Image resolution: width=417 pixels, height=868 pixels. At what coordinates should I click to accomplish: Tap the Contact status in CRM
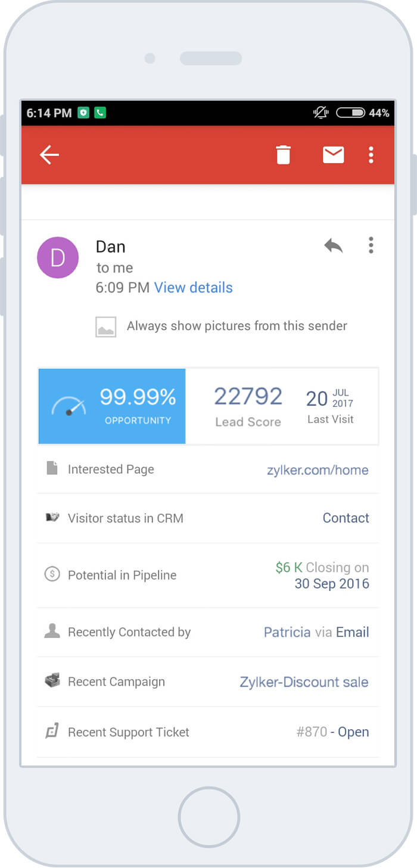[346, 518]
